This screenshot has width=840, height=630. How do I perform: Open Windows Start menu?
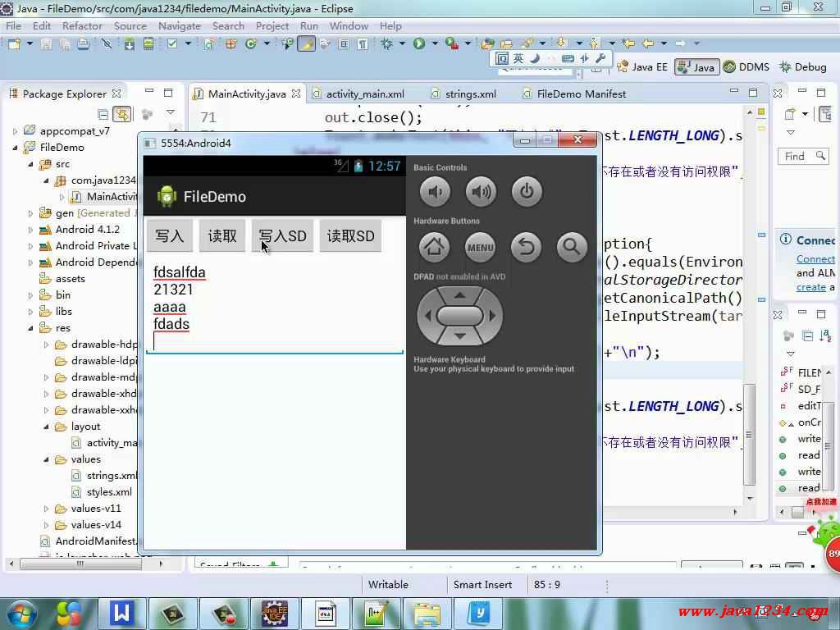tap(22, 612)
